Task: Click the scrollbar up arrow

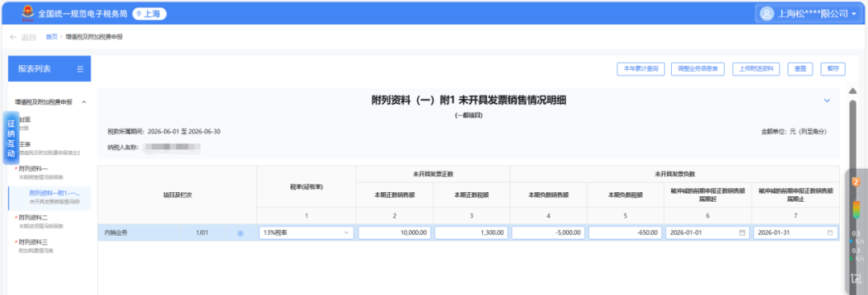Action: (853, 91)
